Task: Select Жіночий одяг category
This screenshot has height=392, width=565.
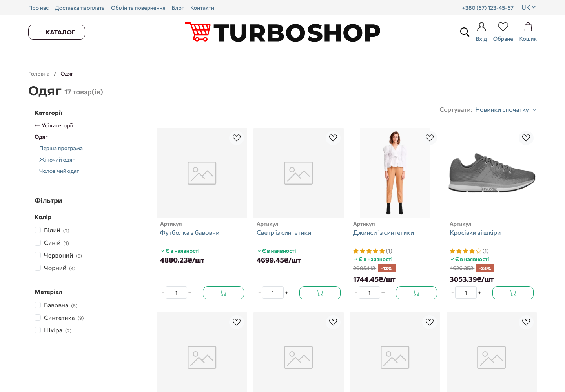Action: 57,160
